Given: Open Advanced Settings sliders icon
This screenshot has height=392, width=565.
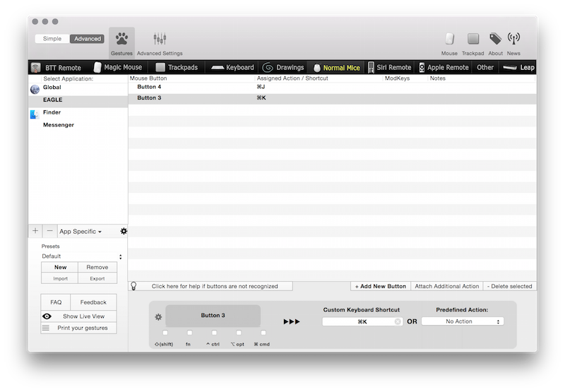Looking at the screenshot, I should click(160, 40).
